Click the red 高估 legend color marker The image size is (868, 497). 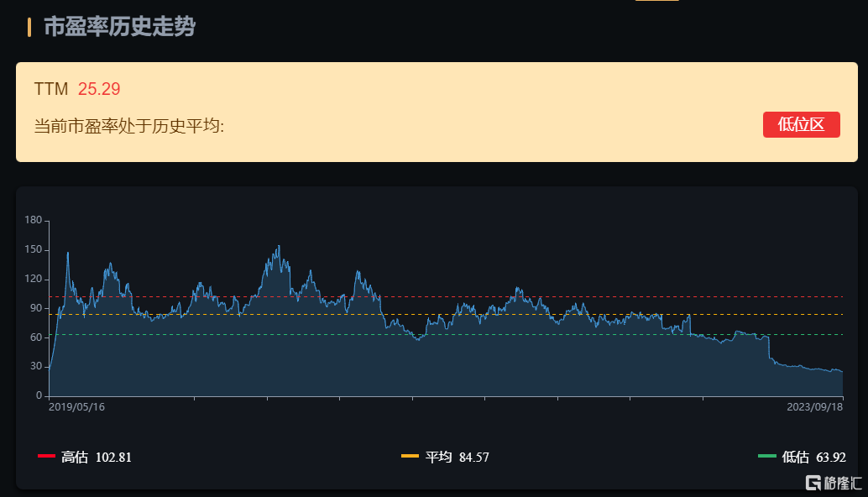click(46, 456)
